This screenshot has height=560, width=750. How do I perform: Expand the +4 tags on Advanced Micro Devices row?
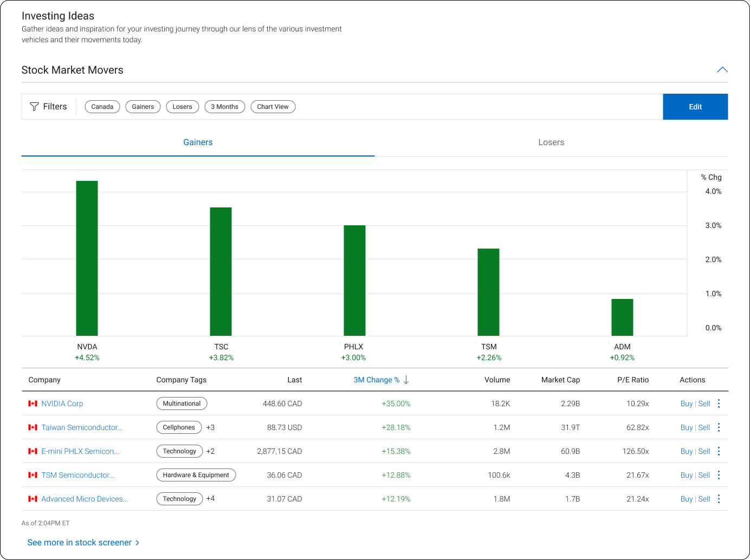click(210, 499)
